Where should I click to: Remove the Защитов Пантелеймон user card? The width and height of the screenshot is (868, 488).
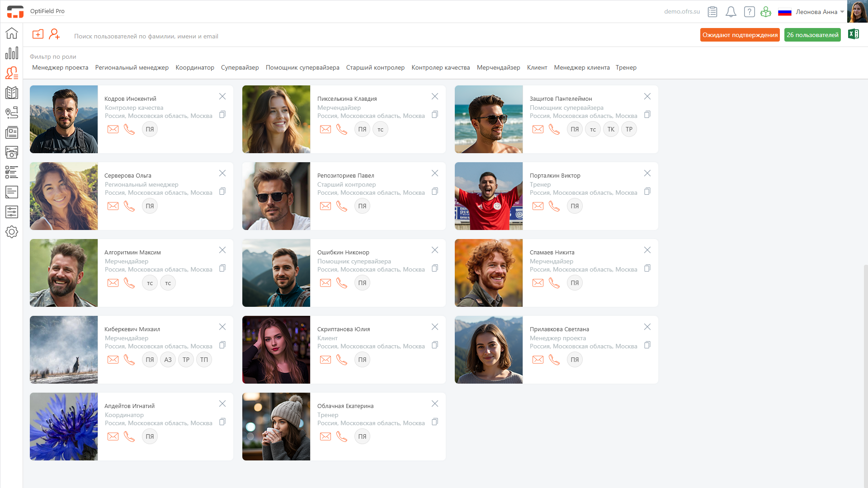[x=647, y=96]
